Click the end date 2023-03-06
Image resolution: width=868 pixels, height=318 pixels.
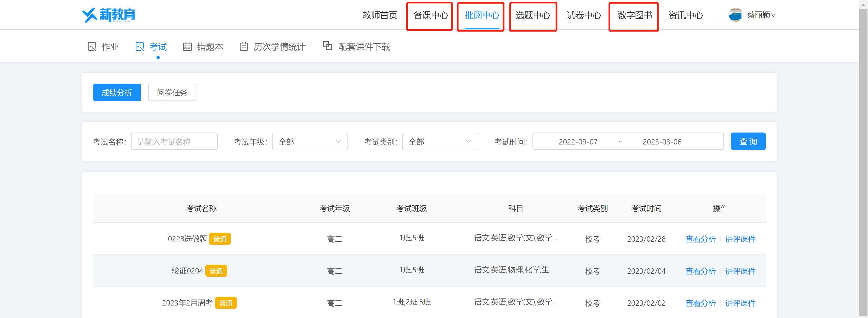coord(662,142)
